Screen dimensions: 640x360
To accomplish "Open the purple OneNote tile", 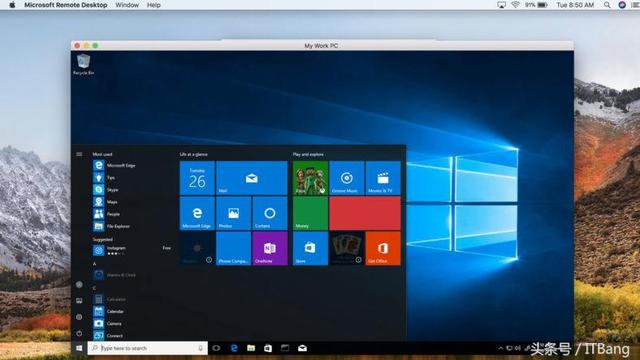I will 270,248.
